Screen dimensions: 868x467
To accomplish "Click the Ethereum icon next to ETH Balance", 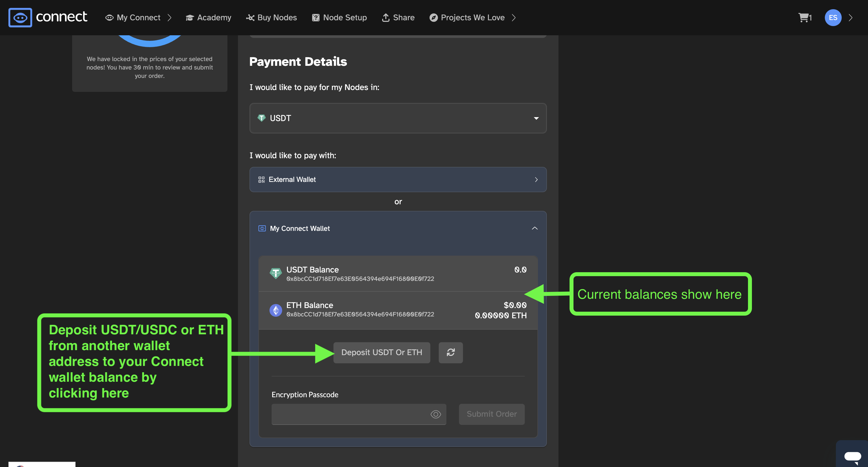I will [276, 310].
